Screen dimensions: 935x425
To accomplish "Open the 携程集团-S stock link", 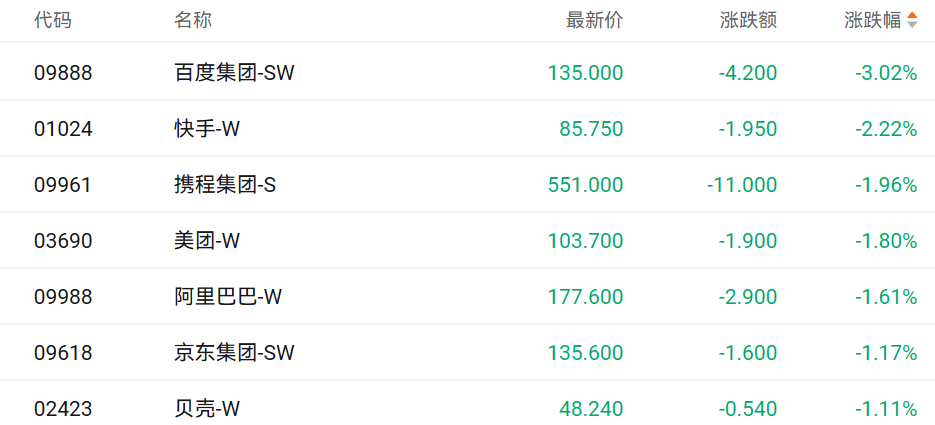I will point(225,184).
